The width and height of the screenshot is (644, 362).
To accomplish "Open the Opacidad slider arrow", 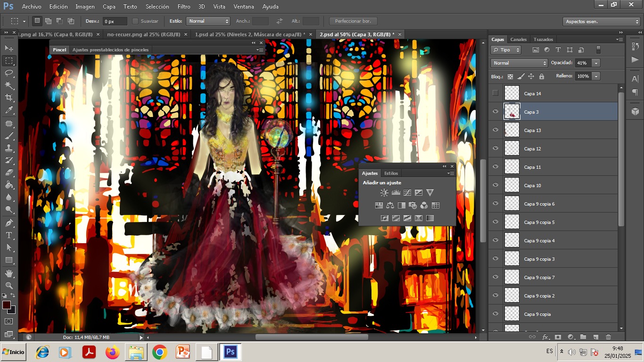I will (x=596, y=63).
